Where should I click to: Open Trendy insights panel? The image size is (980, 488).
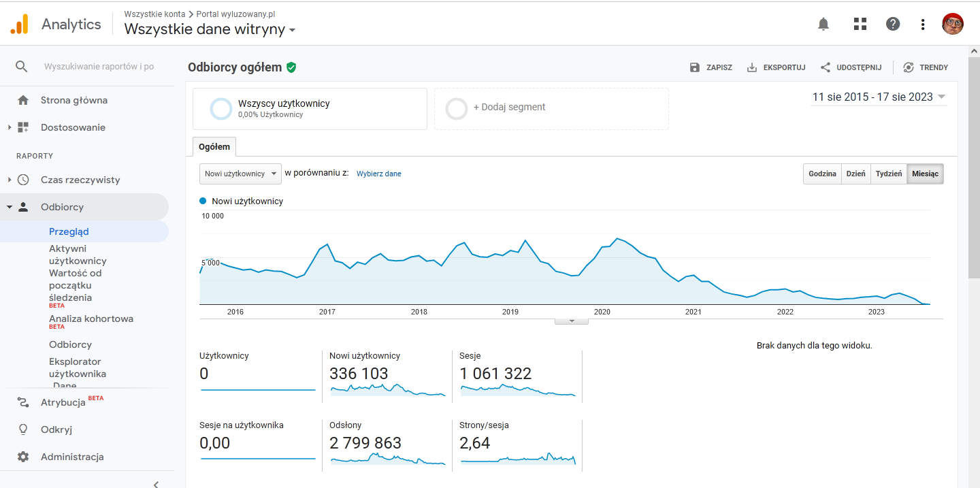click(x=926, y=67)
